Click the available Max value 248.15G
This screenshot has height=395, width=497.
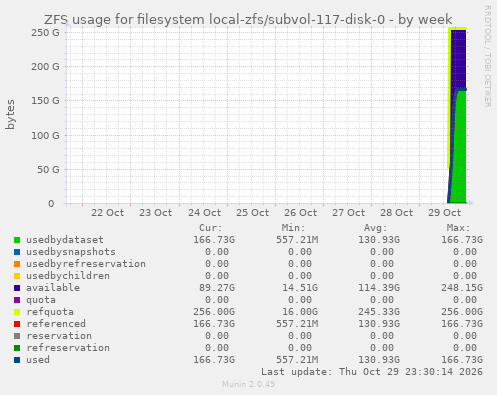(x=462, y=288)
